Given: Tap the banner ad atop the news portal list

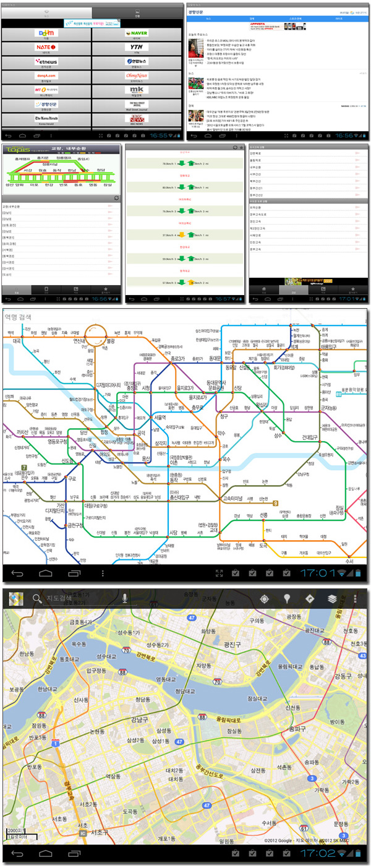Looking at the screenshot, I should click(92, 23).
